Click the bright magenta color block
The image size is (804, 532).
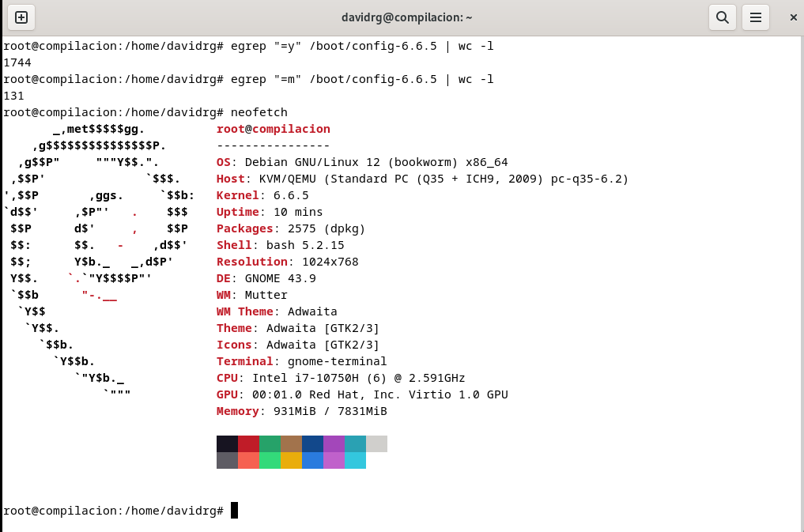(334, 460)
